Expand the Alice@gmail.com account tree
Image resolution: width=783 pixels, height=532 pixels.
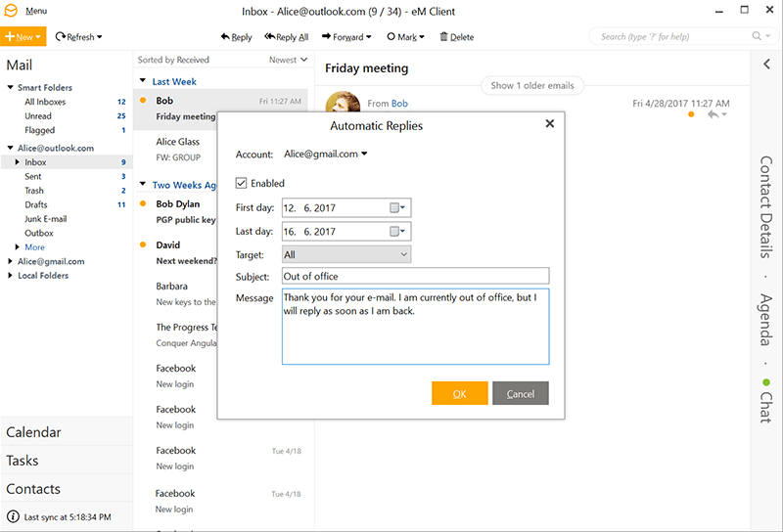click(x=10, y=261)
